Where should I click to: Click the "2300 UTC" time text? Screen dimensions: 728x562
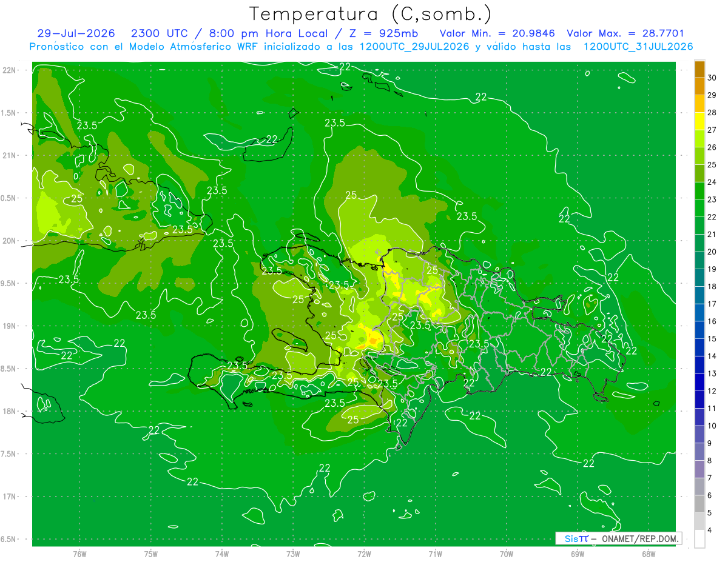pyautogui.click(x=160, y=33)
